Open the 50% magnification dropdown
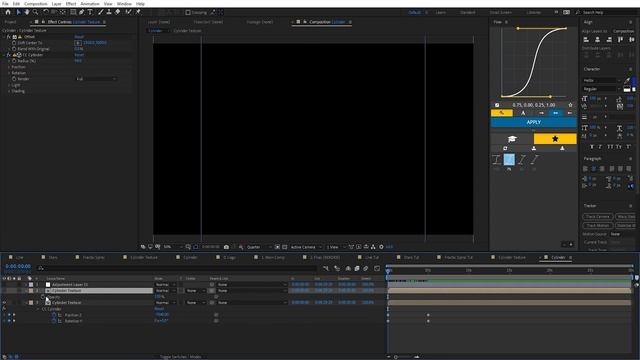 (x=172, y=247)
